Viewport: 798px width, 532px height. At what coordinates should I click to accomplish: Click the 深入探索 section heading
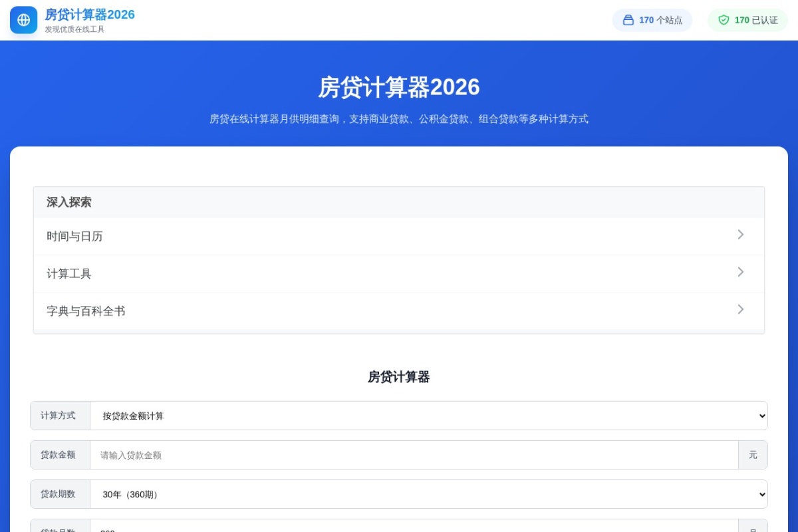click(69, 202)
